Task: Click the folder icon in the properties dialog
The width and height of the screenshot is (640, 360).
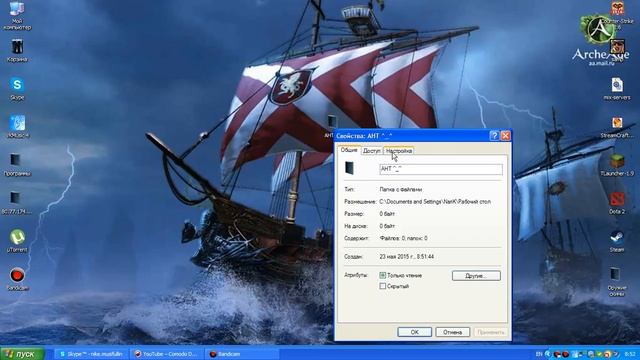Action: point(349,168)
